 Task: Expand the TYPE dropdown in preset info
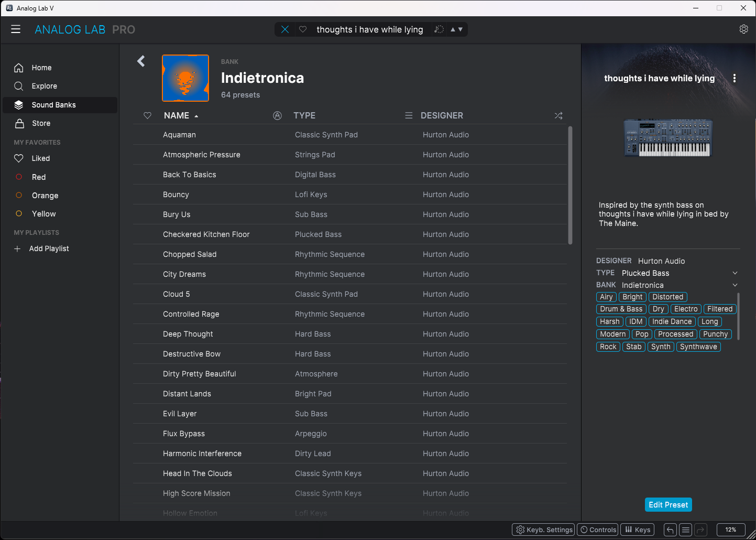pos(735,273)
